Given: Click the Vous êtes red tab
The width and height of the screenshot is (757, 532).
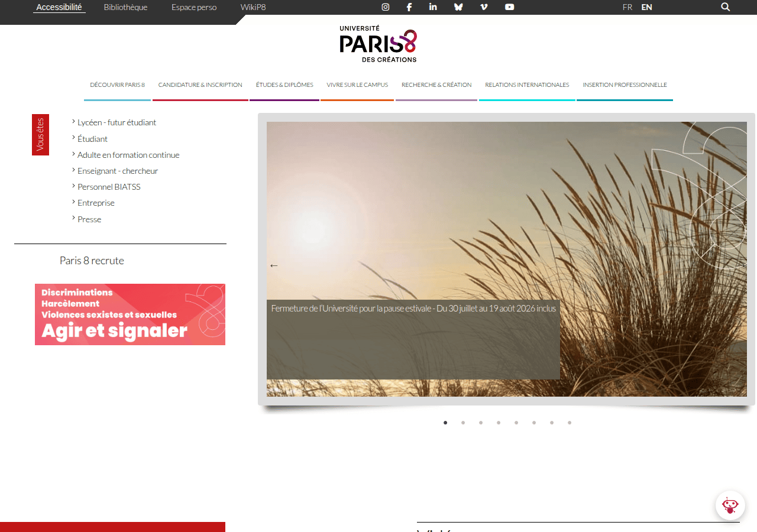Looking at the screenshot, I should pos(40,135).
